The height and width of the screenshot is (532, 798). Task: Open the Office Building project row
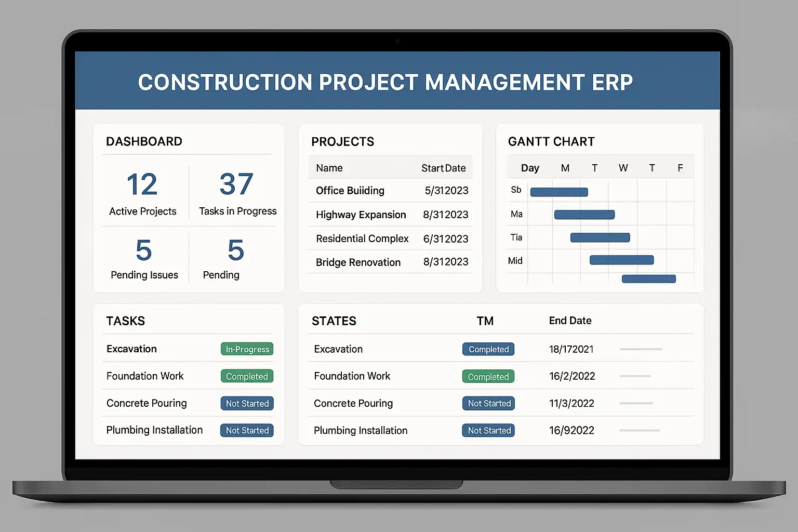(x=391, y=191)
